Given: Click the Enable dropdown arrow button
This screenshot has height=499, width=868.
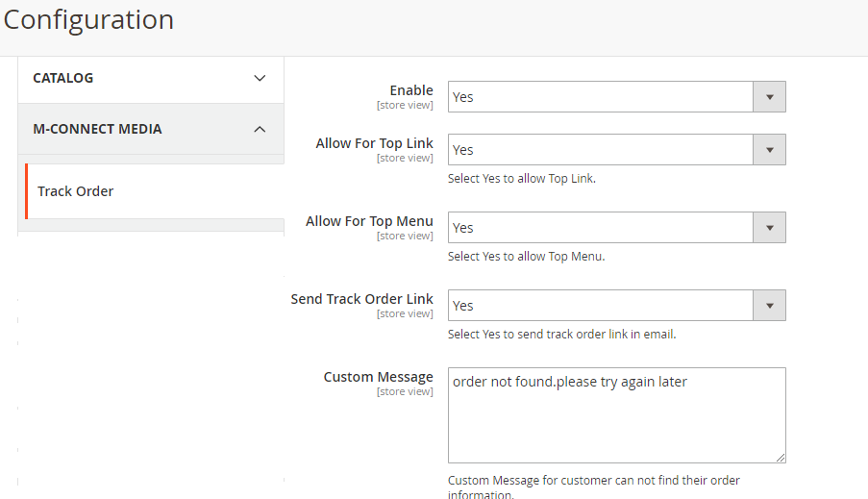Looking at the screenshot, I should (x=769, y=97).
